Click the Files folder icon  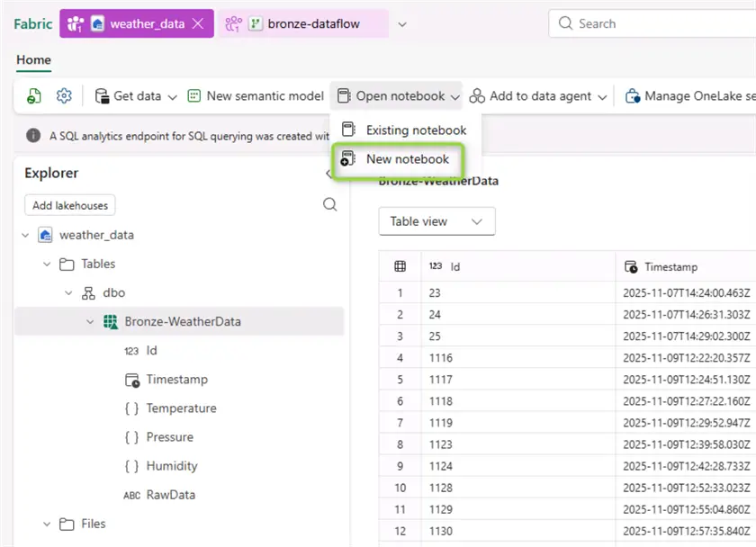coord(67,524)
